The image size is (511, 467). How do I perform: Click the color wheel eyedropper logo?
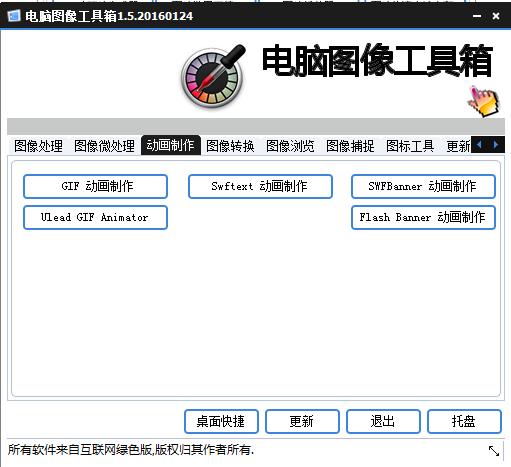tap(213, 76)
